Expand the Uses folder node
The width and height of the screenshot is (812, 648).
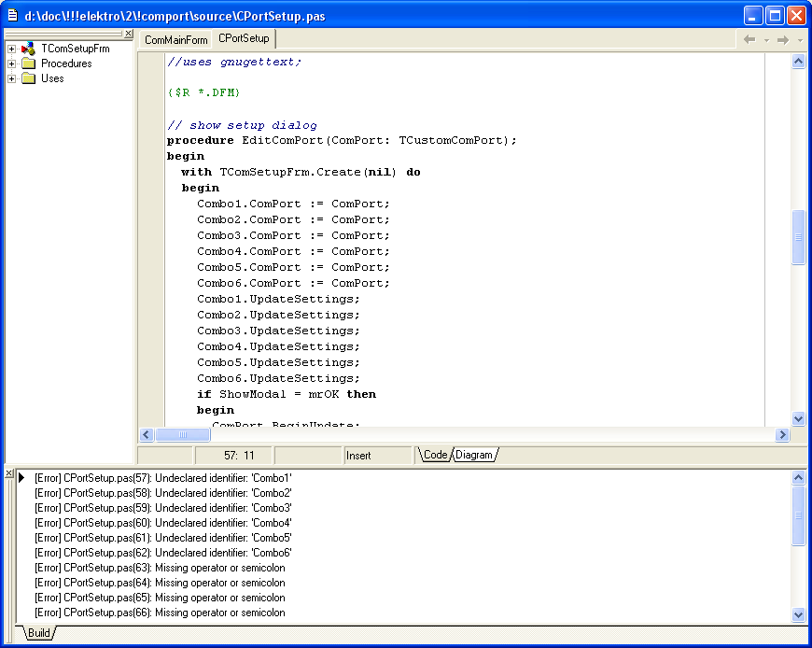11,78
